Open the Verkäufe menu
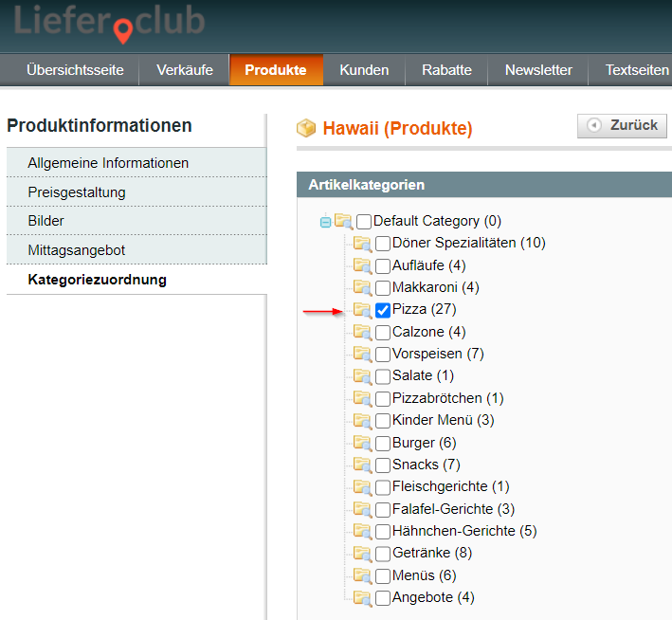This screenshot has width=672, height=620. point(185,70)
